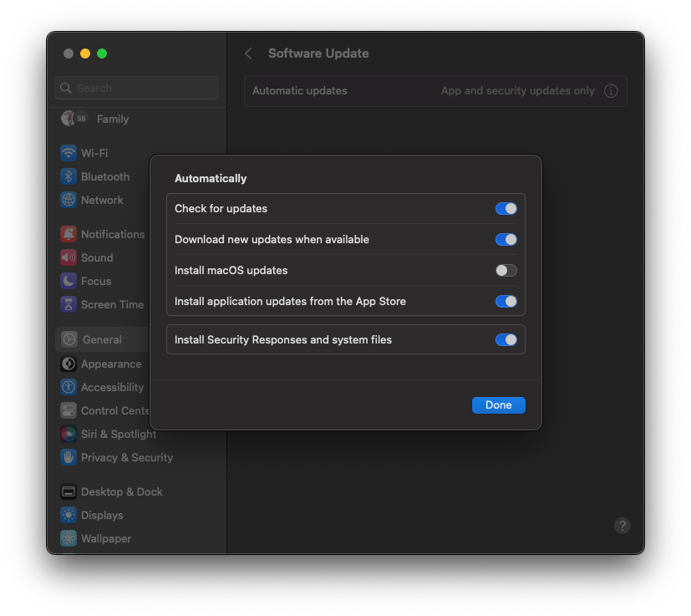Select Focus label in the sidebar

point(96,281)
